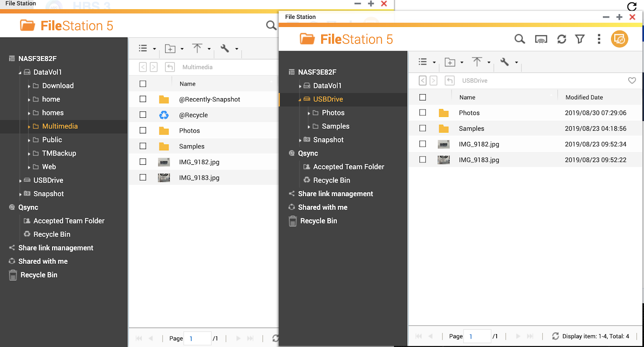
Task: Click the upload icon in back window toolbar
Action: (197, 48)
